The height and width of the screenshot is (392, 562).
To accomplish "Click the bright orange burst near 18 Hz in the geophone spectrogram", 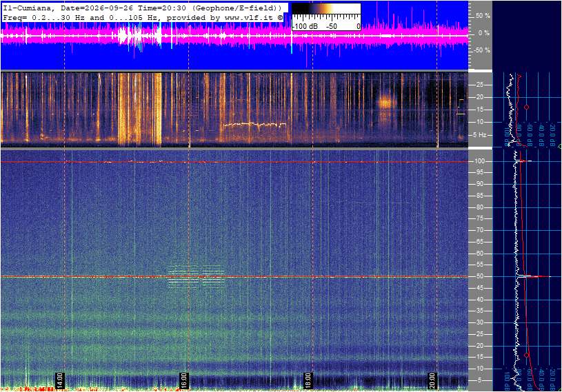I will tap(385, 103).
